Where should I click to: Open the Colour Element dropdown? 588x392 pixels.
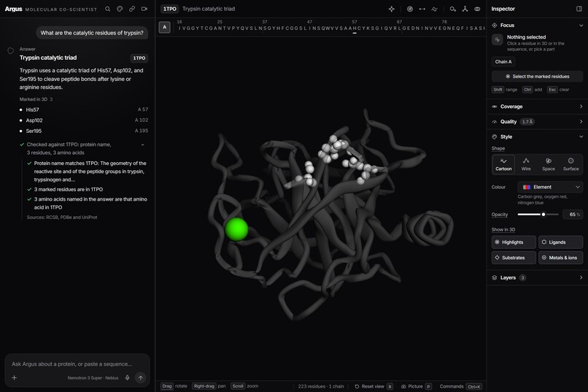tap(550, 187)
